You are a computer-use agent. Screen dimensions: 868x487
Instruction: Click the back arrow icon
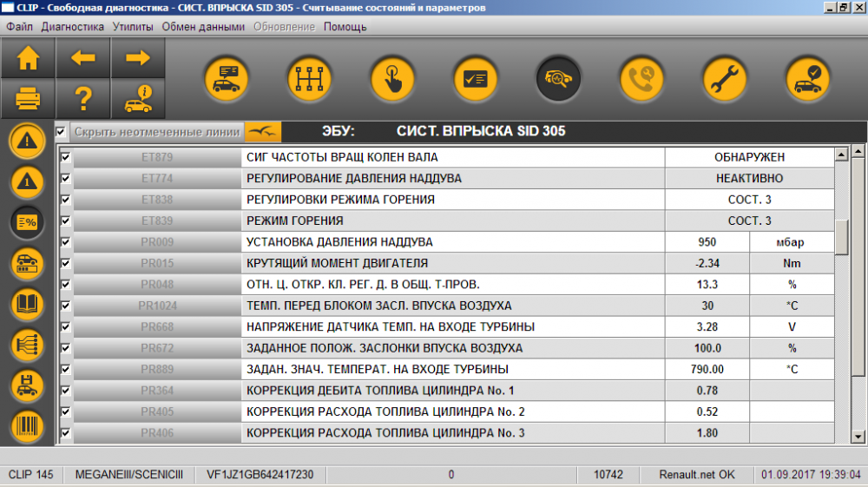(83, 58)
